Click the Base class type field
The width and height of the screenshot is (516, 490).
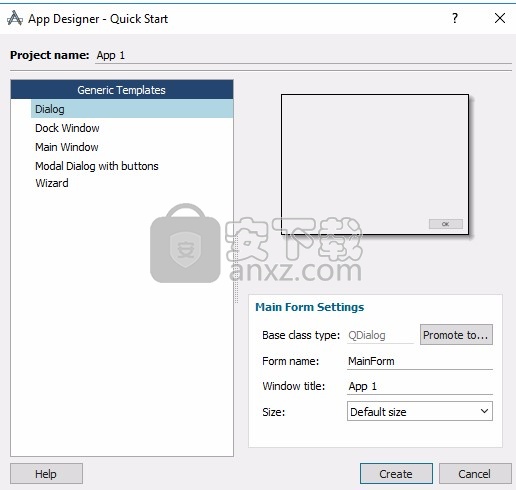click(x=380, y=335)
